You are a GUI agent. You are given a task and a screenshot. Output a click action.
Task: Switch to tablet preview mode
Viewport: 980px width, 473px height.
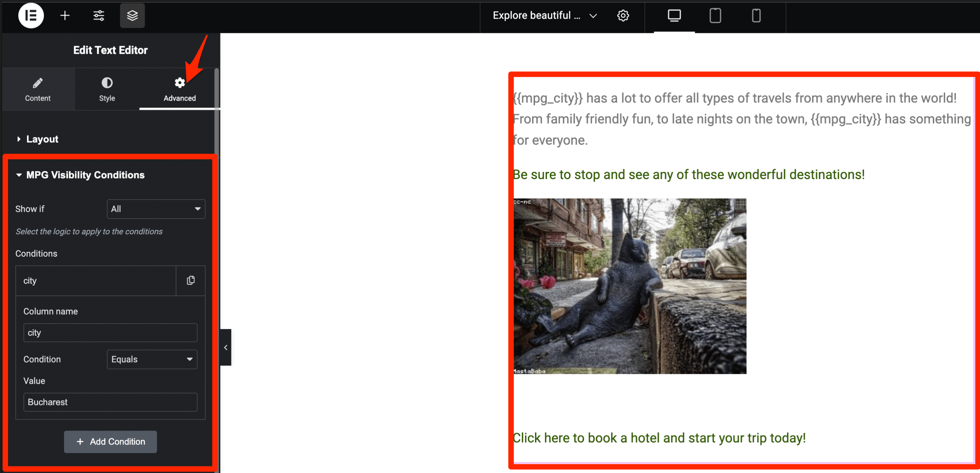click(x=715, y=16)
